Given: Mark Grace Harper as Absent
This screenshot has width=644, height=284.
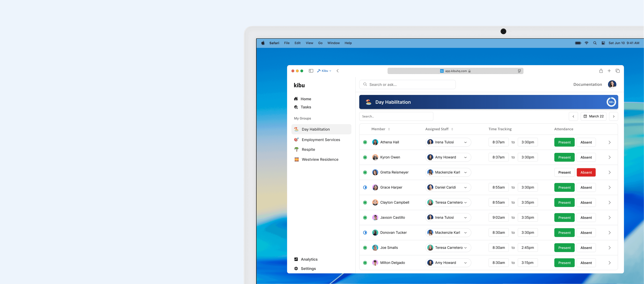Looking at the screenshot, I should coord(586,187).
